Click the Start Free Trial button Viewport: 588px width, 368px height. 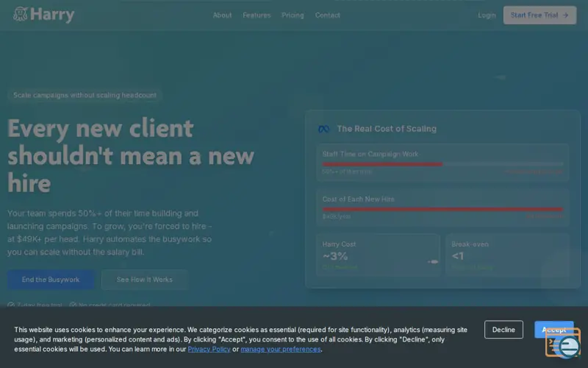pyautogui.click(x=539, y=15)
